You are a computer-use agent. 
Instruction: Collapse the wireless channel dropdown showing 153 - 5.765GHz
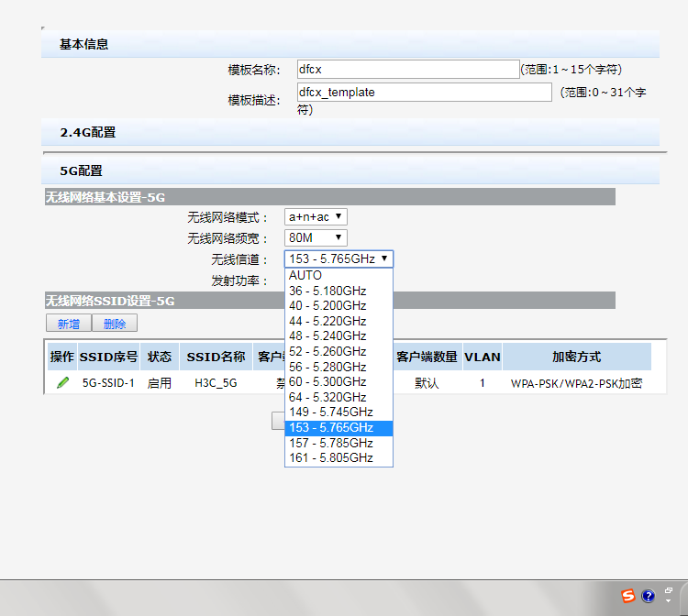(338, 258)
